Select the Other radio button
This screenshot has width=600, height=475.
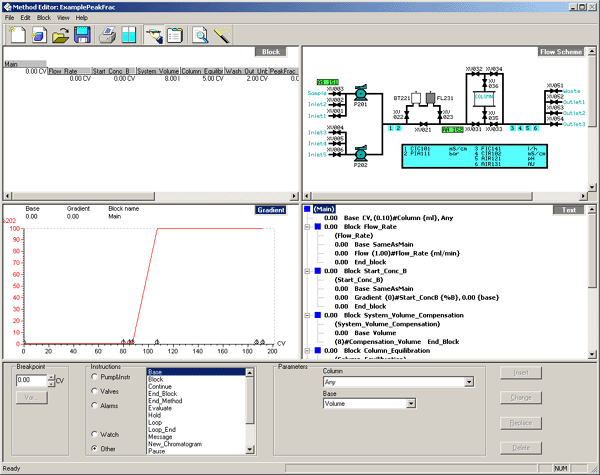tap(94, 448)
